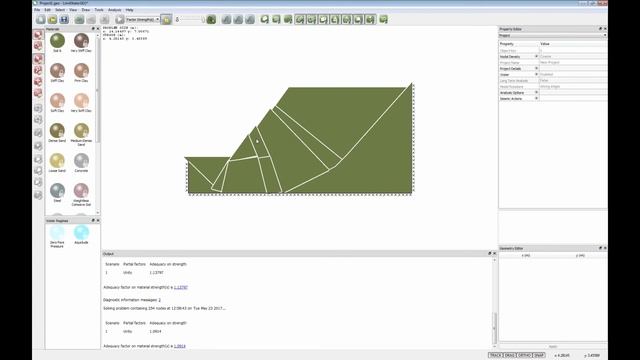The image size is (640, 360).
Task: Select the Soft Clay material
Action: click(57, 102)
